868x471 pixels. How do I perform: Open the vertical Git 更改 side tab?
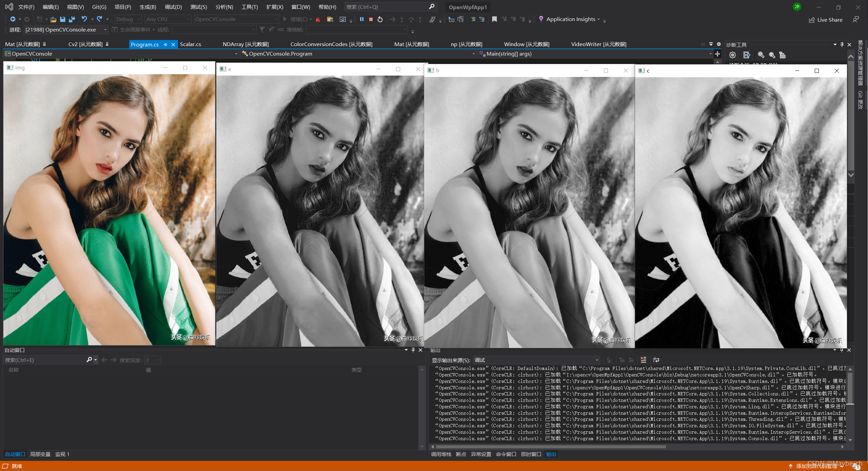(x=860, y=100)
